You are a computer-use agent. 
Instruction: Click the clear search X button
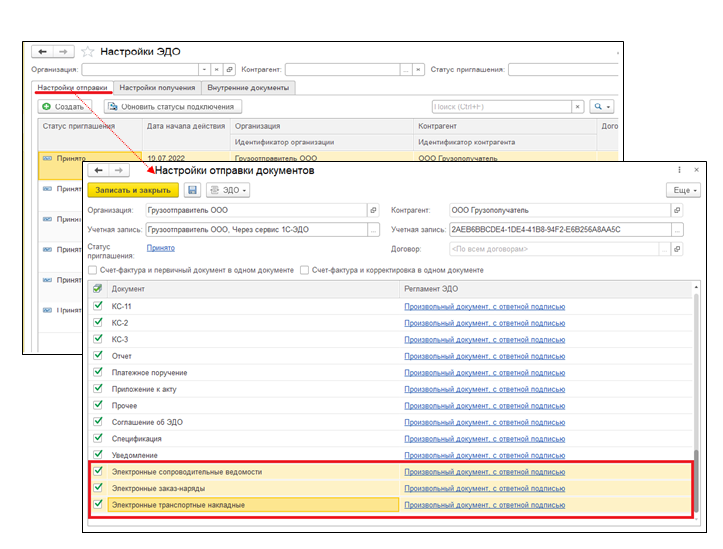coord(577,107)
